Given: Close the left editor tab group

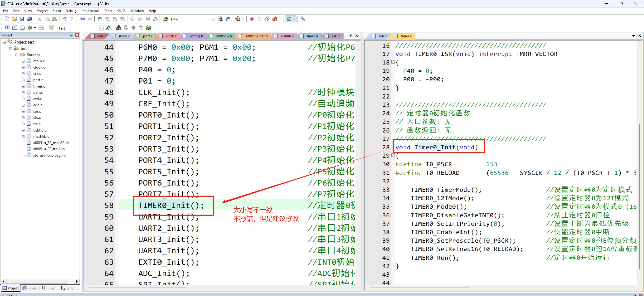Looking at the screenshot, I should 357,36.
